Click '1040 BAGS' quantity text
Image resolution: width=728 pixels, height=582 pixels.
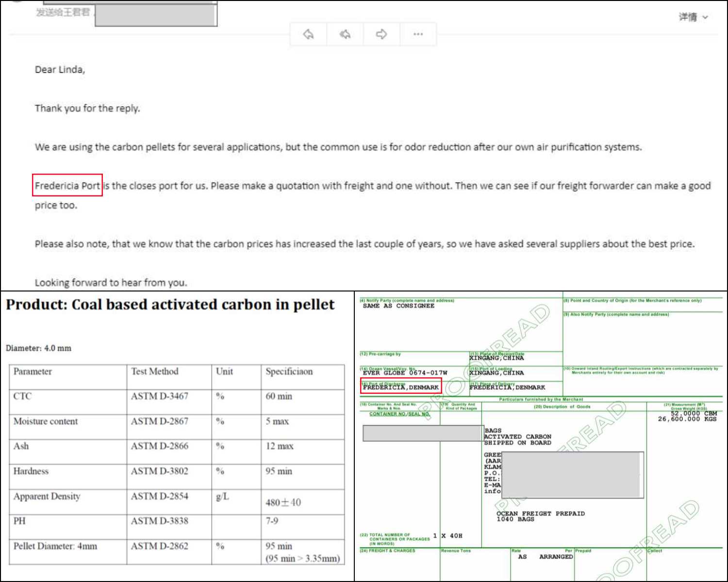click(x=515, y=519)
